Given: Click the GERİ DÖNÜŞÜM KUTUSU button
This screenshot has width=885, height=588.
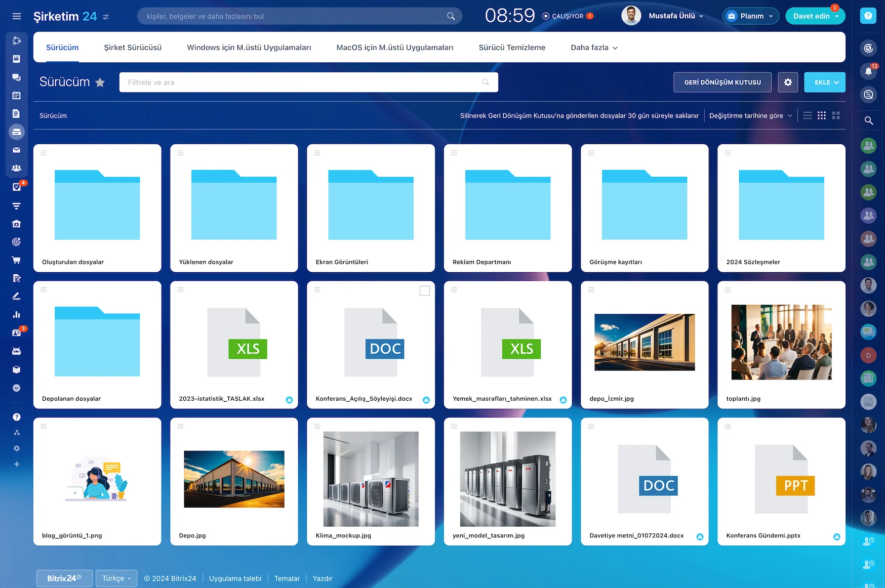Looking at the screenshot, I should pyautogui.click(x=722, y=82).
